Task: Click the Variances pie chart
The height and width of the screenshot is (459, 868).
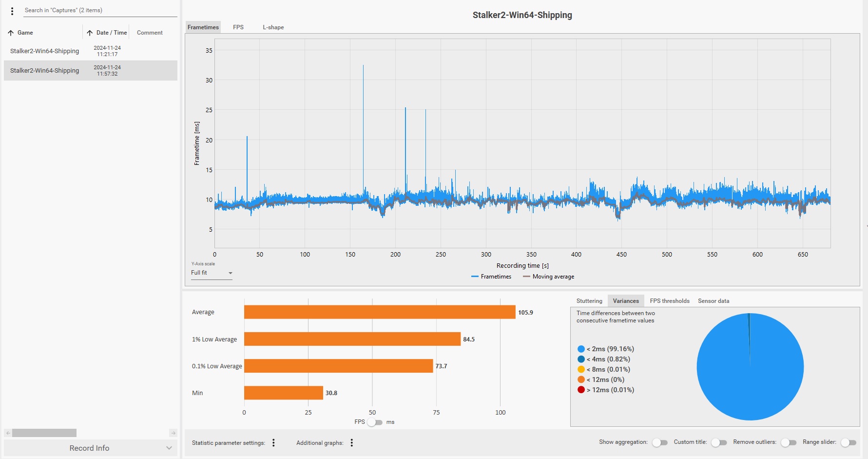Action: point(750,367)
